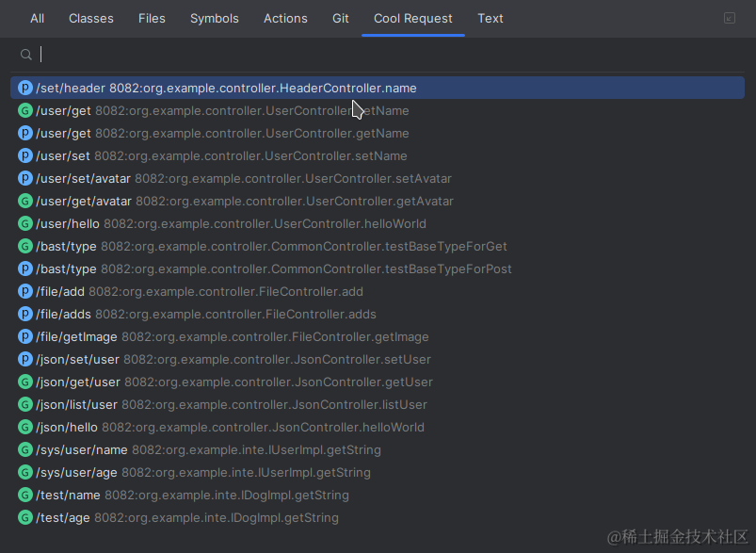Select the /user/set setName result
Screen dimensions: 756x553
[378, 155]
